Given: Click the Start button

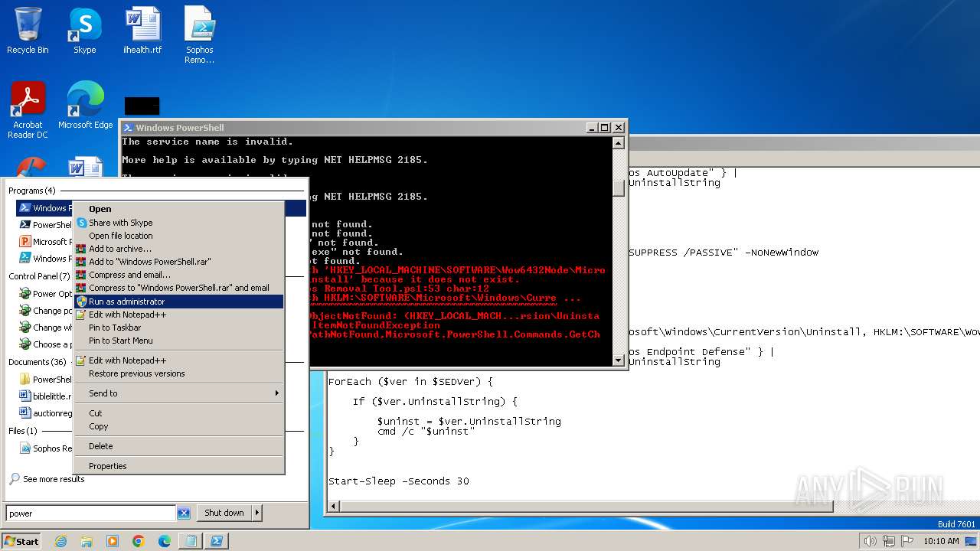Looking at the screenshot, I should click(21, 541).
